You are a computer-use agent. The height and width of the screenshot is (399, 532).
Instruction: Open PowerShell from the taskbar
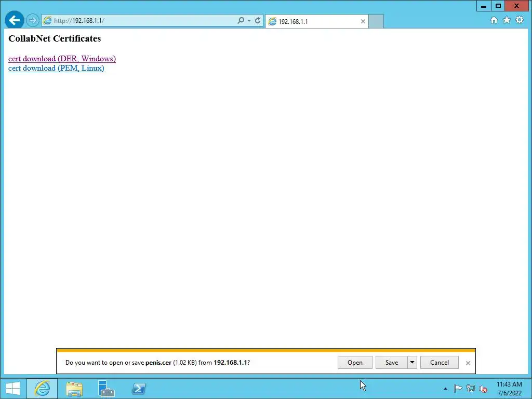click(x=139, y=389)
